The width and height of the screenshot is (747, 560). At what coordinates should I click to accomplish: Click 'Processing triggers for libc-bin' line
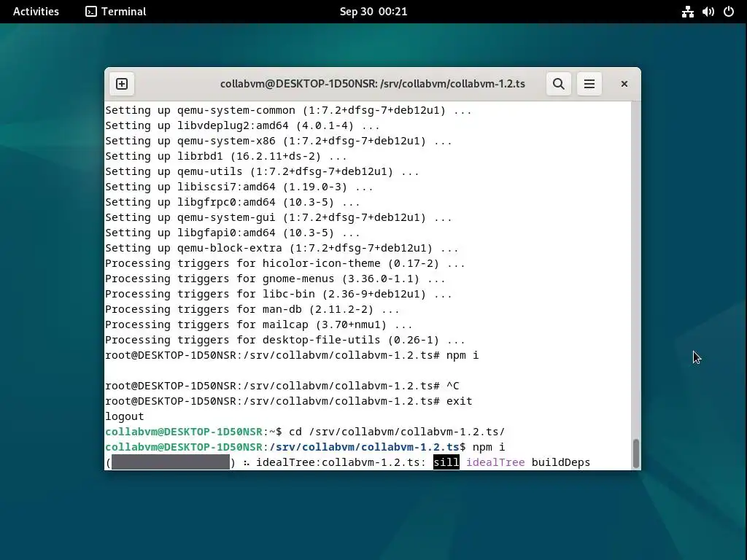tap(279, 293)
